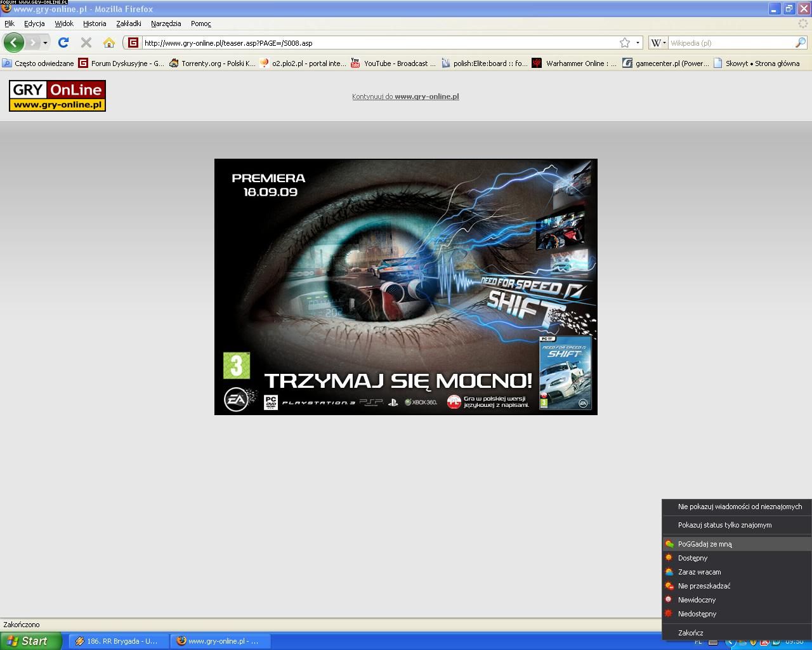812x650 pixels.
Task: Click the Windows Start button
Action: 30,641
